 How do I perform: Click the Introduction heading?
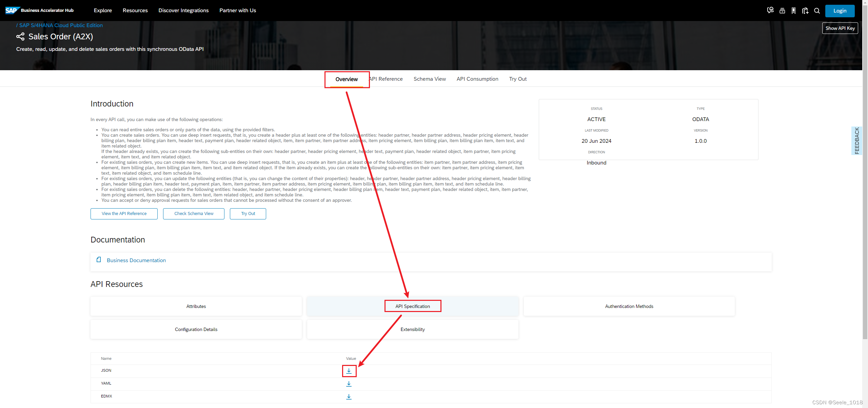112,104
